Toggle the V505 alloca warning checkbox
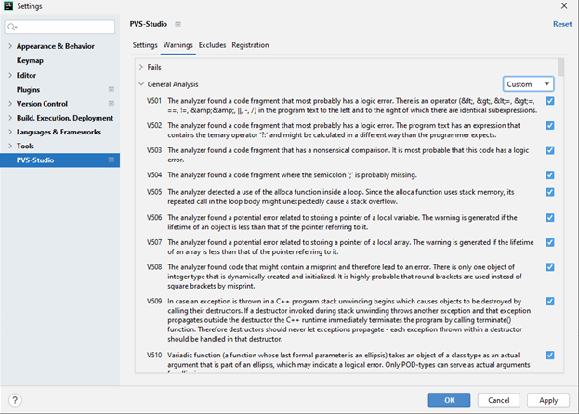Screen dimensions: 579x414 [x=550, y=192]
